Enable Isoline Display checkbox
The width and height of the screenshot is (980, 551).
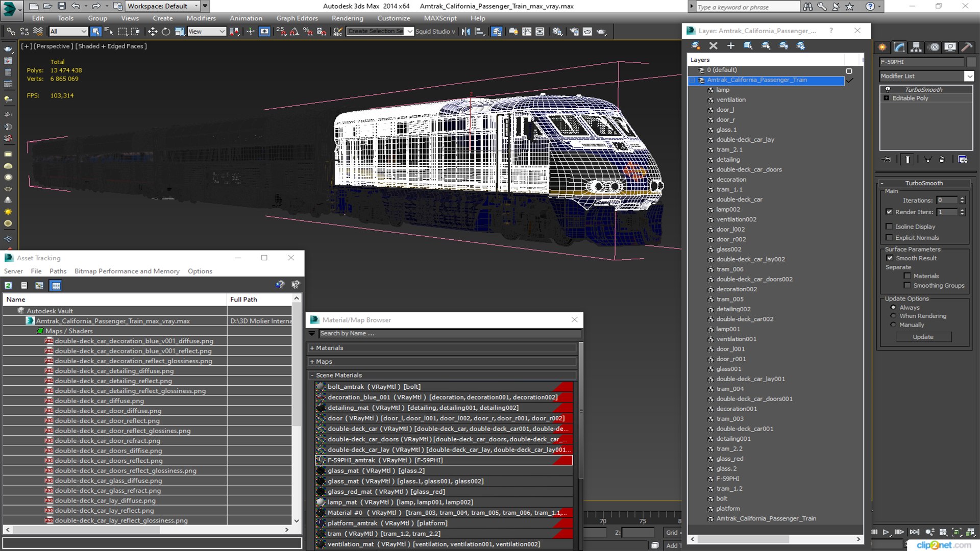point(890,227)
